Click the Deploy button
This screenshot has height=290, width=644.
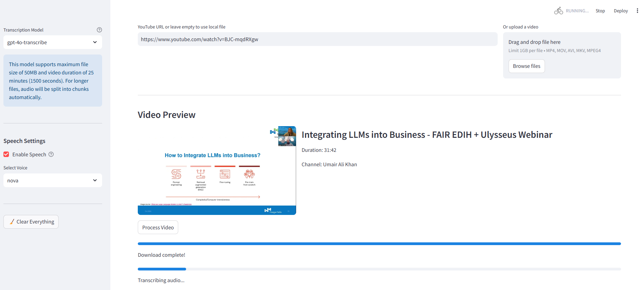click(x=621, y=11)
